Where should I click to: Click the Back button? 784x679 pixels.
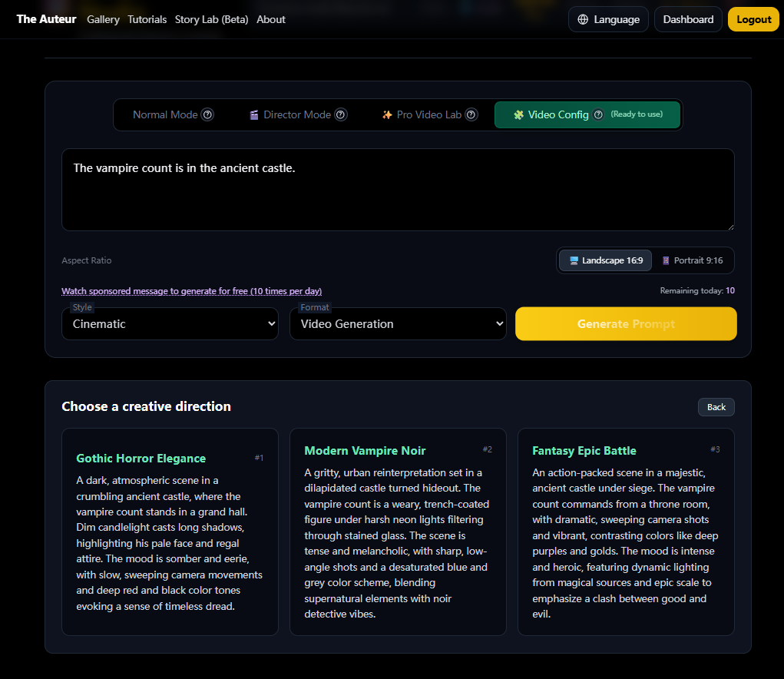716,407
